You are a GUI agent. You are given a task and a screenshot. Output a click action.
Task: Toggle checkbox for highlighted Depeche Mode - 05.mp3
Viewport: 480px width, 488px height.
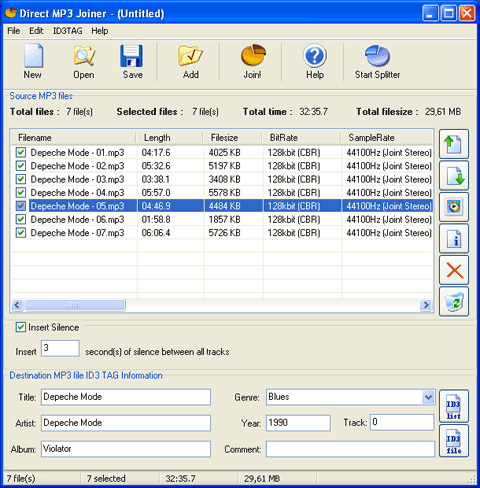click(21, 206)
